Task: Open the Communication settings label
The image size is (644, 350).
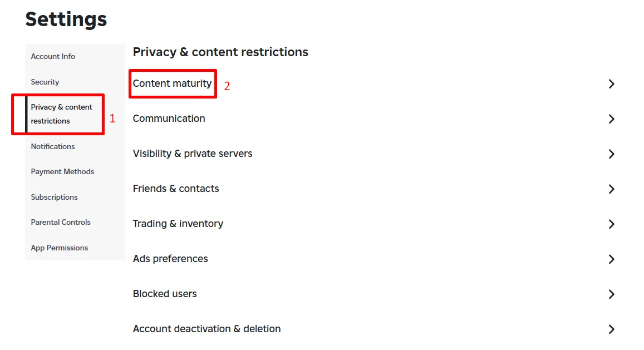Action: click(169, 119)
